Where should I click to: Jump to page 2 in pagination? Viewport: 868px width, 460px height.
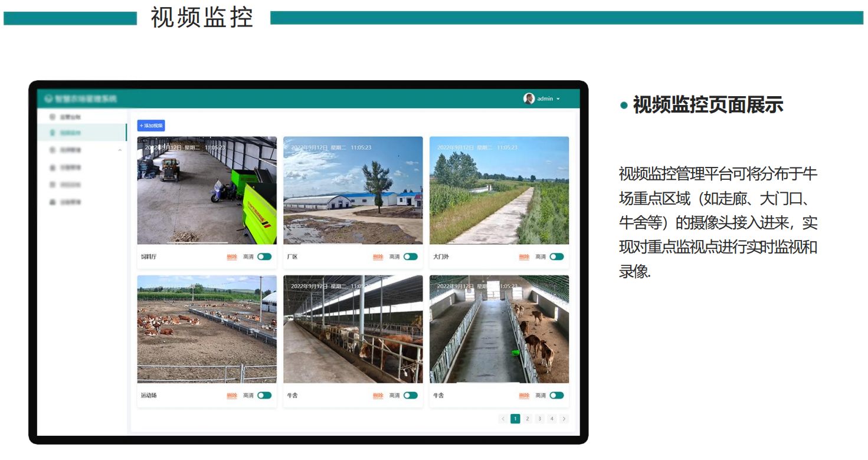pos(528,419)
